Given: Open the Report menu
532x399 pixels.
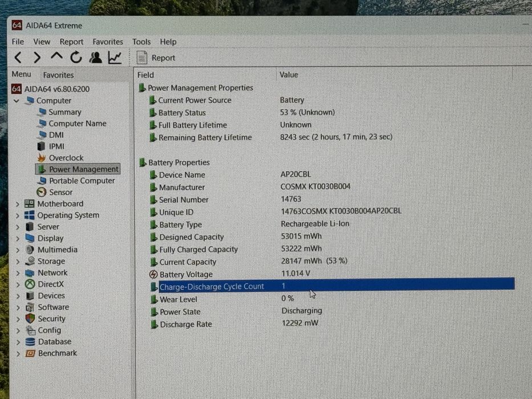Looking at the screenshot, I should [71, 42].
